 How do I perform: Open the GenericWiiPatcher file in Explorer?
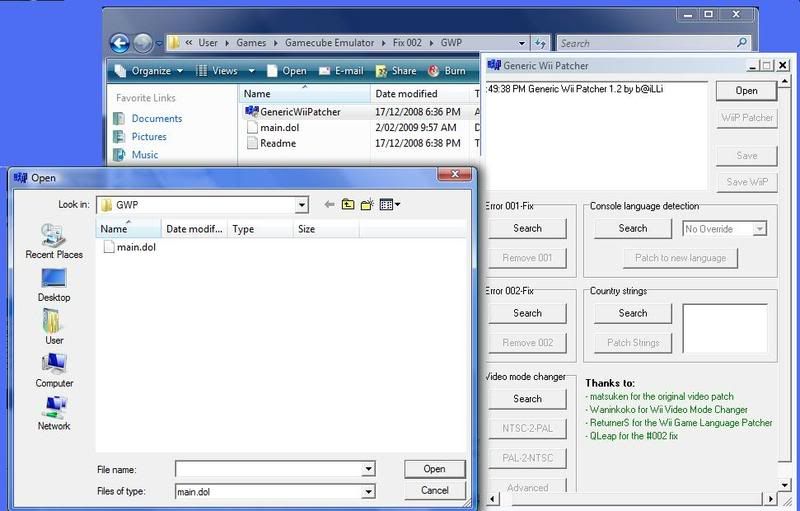[292, 112]
